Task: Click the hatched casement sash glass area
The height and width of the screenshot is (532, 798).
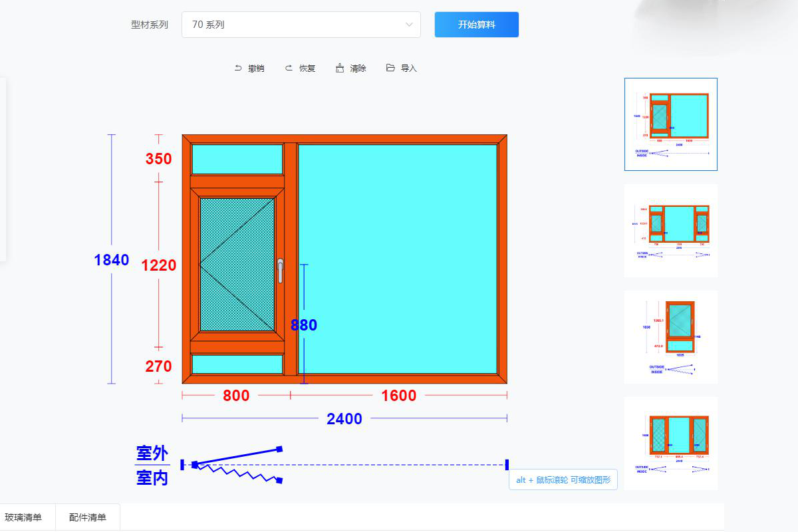Action: (236, 263)
